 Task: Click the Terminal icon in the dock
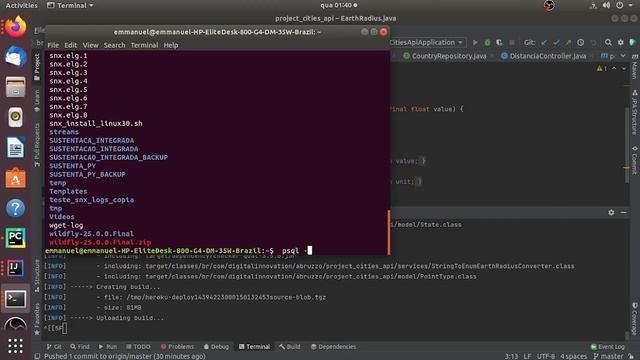(16, 299)
